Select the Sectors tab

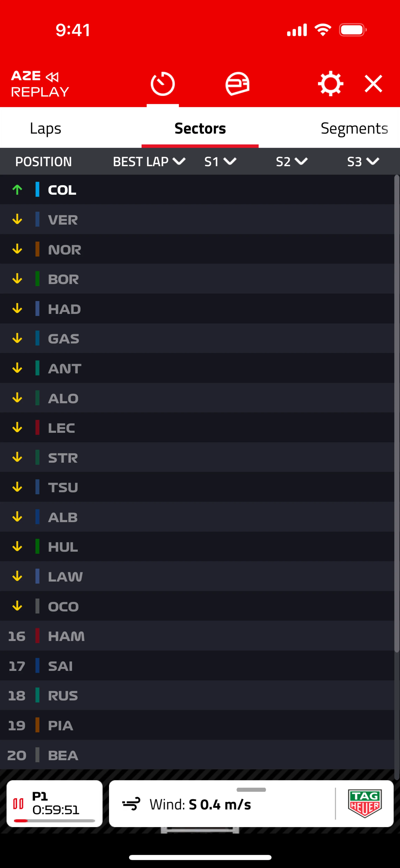click(x=200, y=128)
